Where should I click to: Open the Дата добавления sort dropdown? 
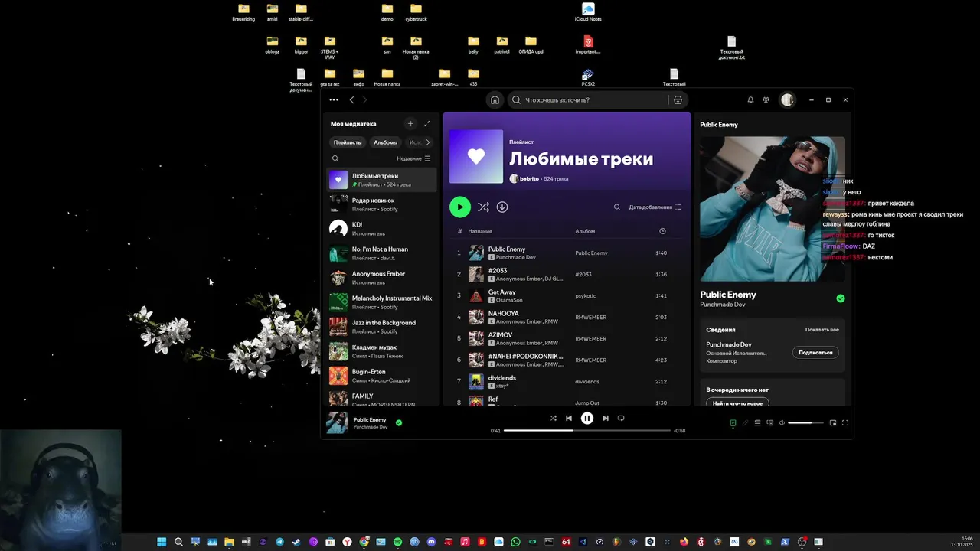click(x=655, y=207)
